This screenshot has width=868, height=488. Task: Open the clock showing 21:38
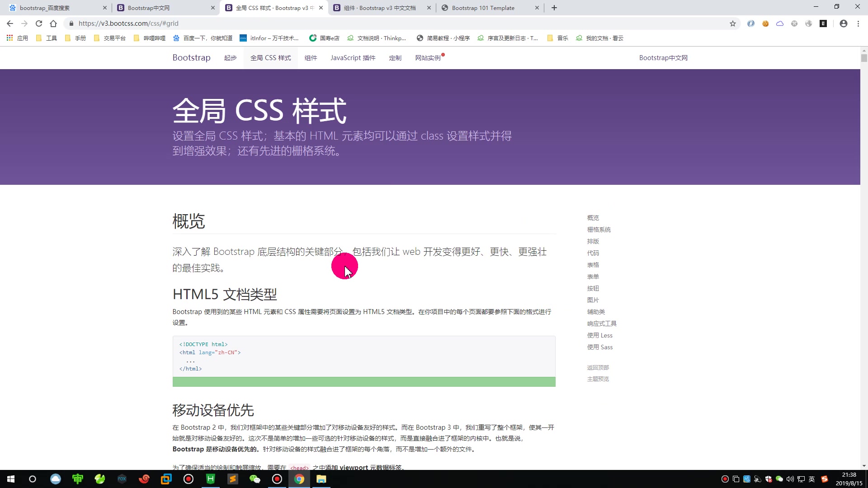pos(849,479)
